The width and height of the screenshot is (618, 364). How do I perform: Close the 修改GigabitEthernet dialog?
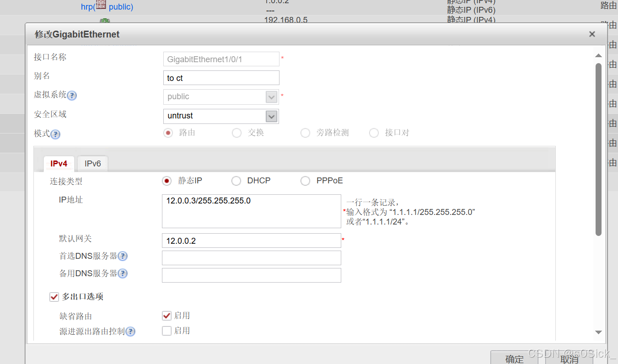click(x=592, y=34)
